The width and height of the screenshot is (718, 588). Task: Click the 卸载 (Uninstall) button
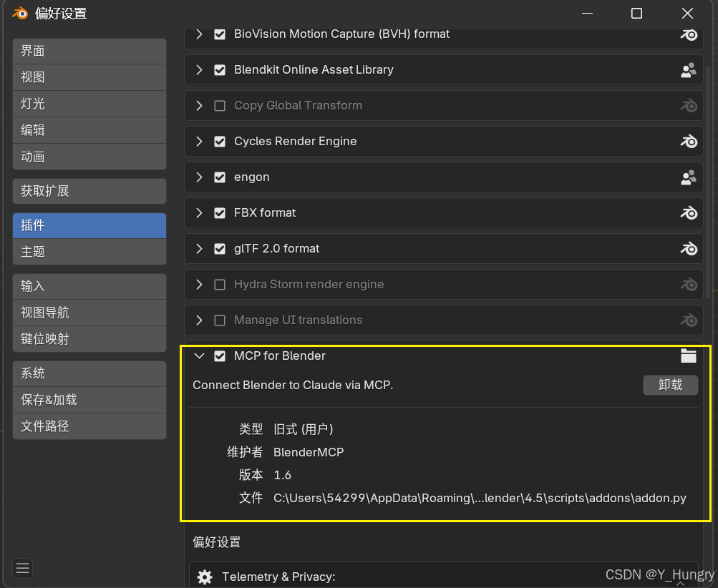coord(670,385)
